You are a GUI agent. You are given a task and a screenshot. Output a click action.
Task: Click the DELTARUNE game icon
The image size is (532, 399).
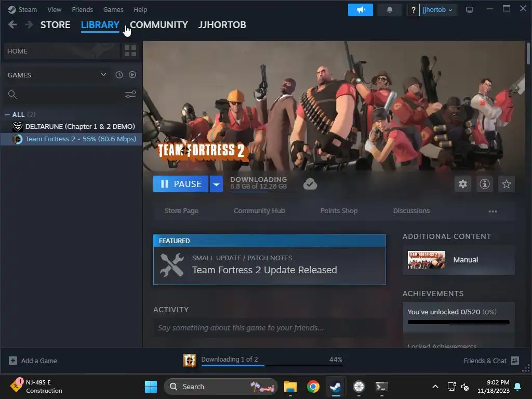(x=18, y=127)
